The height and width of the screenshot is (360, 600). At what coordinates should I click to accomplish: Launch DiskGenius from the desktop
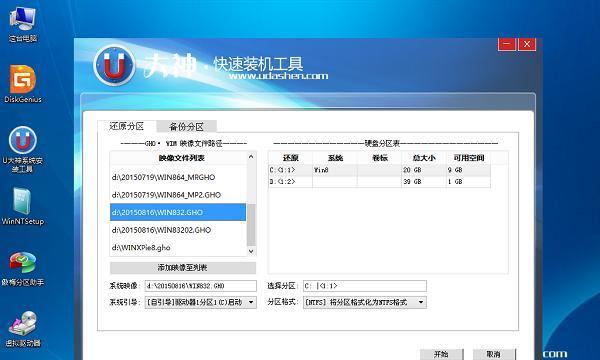click(23, 84)
